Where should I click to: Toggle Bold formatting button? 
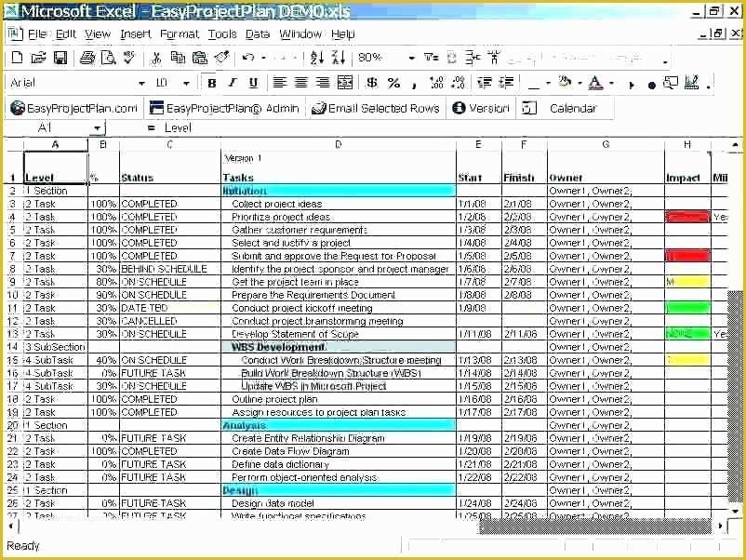(x=212, y=84)
